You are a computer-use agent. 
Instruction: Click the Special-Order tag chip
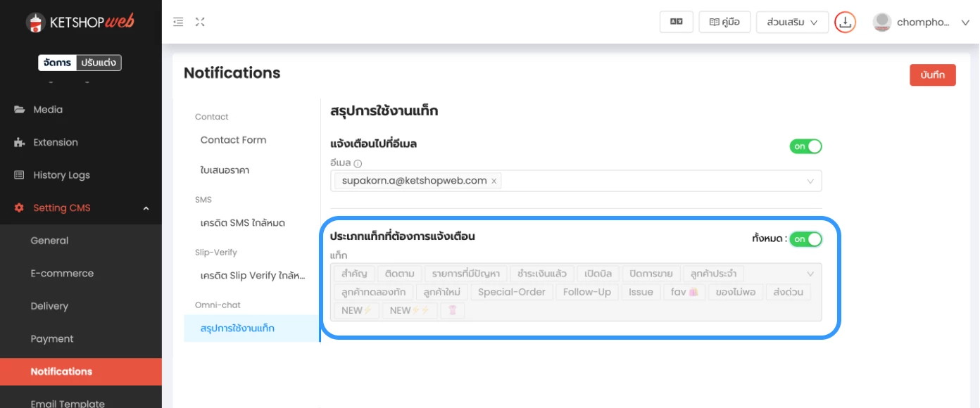(x=512, y=292)
